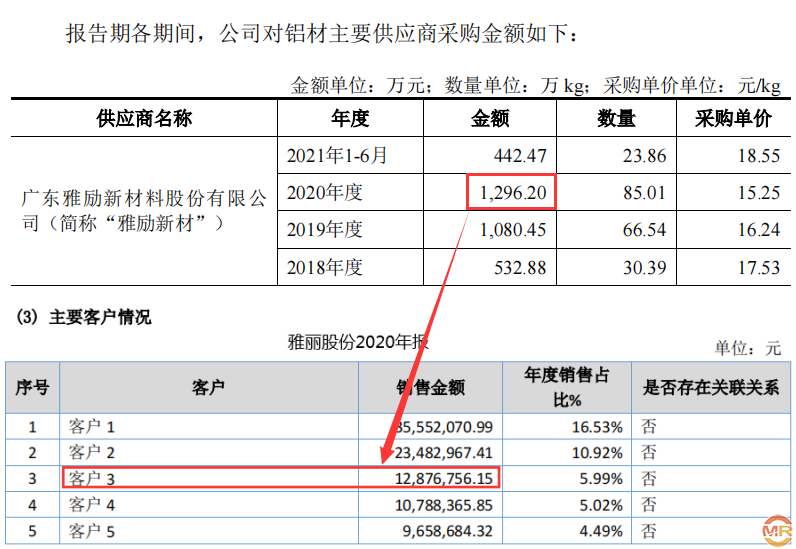The width and height of the screenshot is (796, 549).
Task: Select the 客户 1 row name
Action: pos(91,427)
